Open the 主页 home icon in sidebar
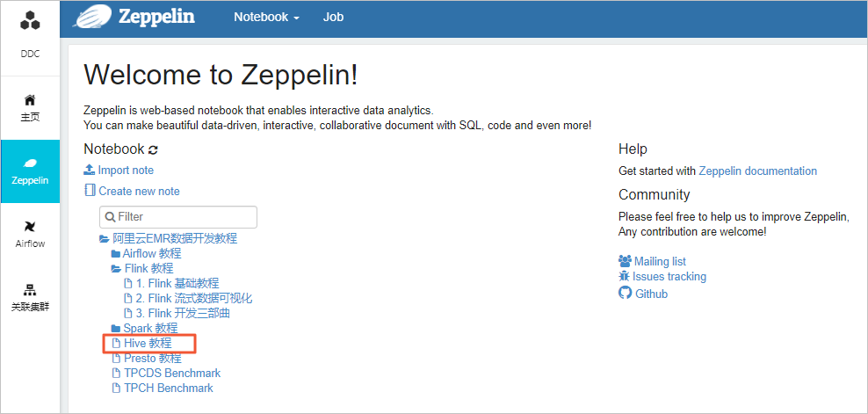The image size is (868, 414). pos(30,99)
